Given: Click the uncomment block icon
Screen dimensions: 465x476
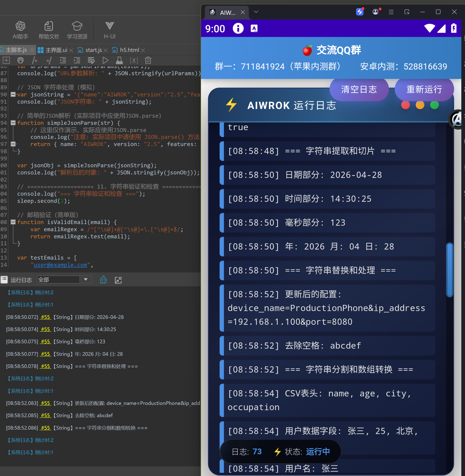Looking at the screenshot, I should (x=49, y=60).
